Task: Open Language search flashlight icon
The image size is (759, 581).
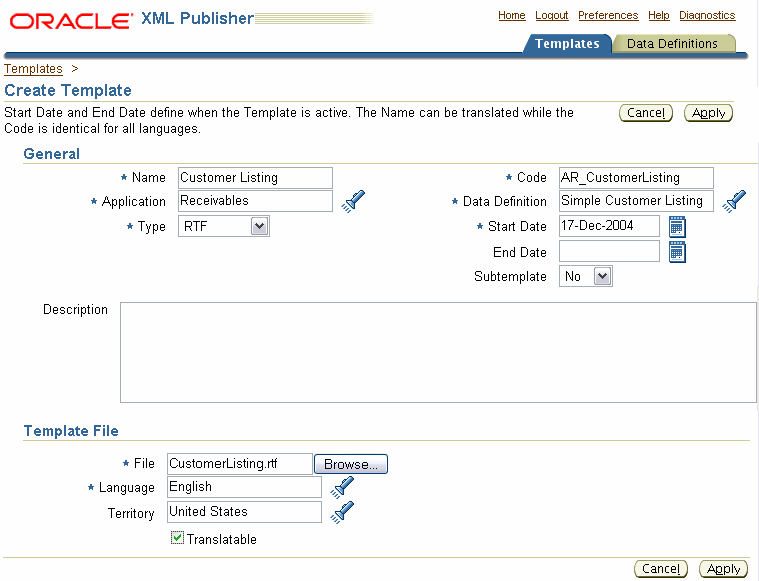Action: pos(342,488)
